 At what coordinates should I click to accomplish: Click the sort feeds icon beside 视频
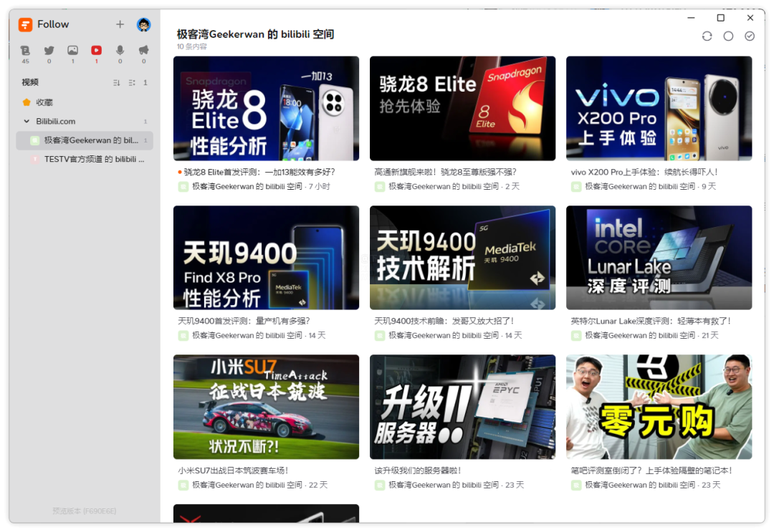pos(117,83)
